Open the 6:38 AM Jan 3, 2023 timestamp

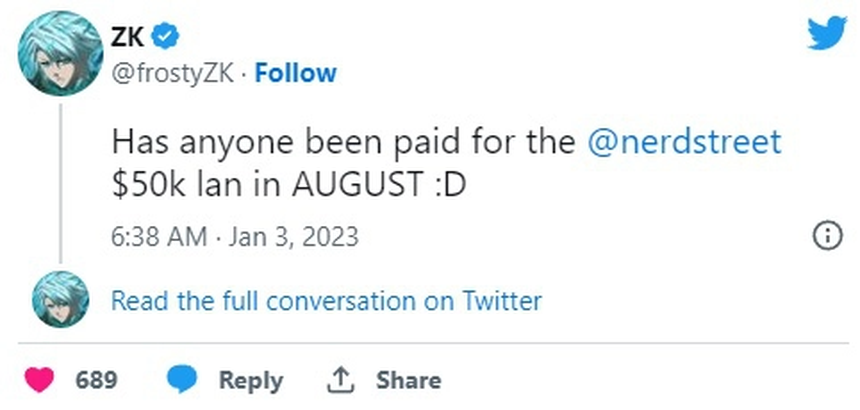coord(235,237)
